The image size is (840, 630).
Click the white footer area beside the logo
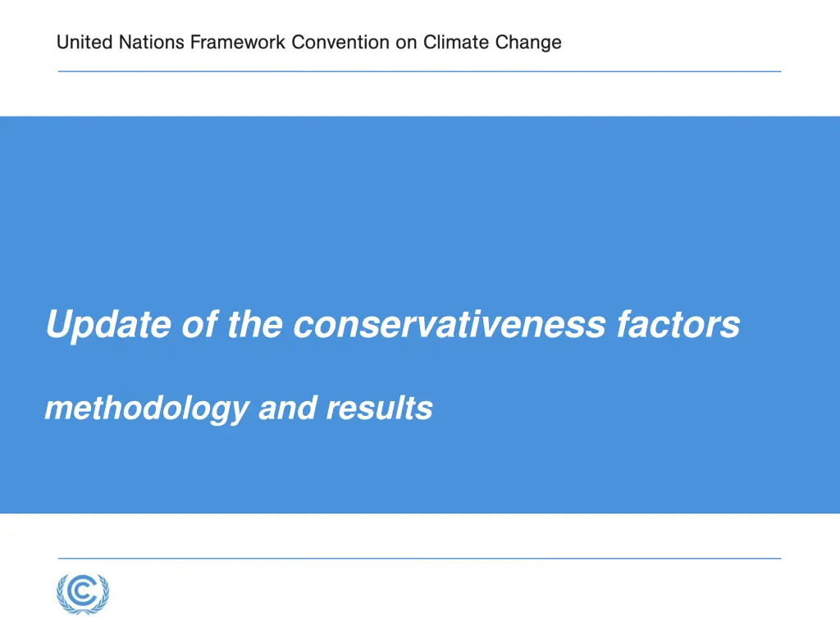point(459,595)
